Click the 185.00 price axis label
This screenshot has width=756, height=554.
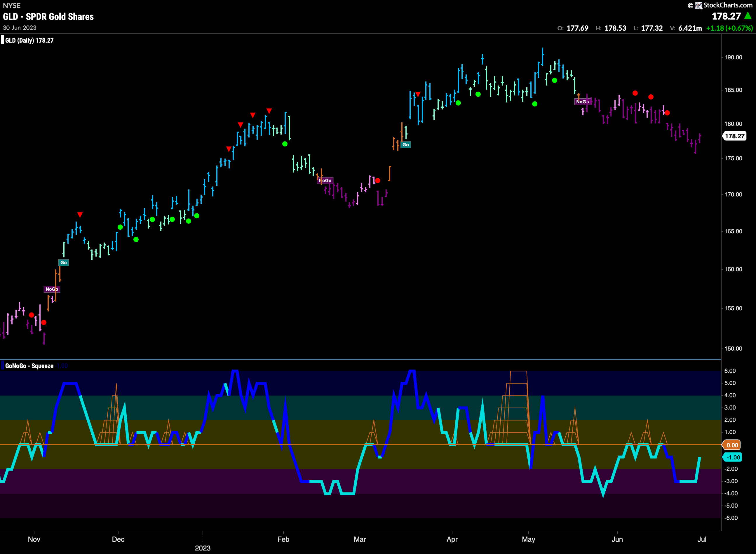pyautogui.click(x=733, y=90)
